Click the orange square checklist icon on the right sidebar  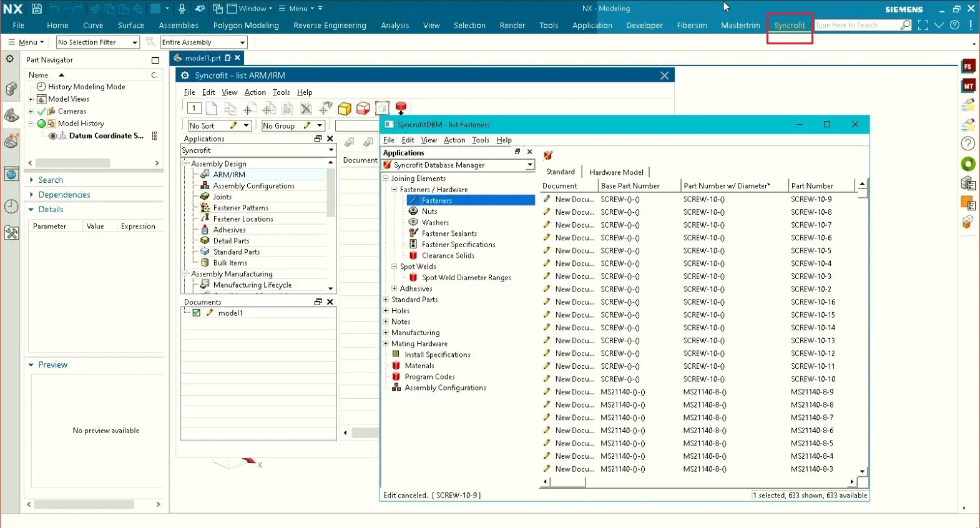coord(968,203)
